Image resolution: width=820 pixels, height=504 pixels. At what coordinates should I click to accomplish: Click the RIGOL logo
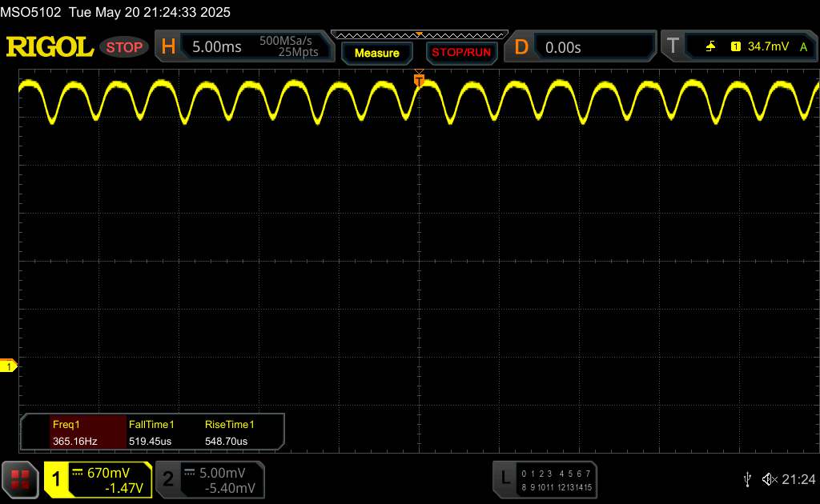(50, 47)
